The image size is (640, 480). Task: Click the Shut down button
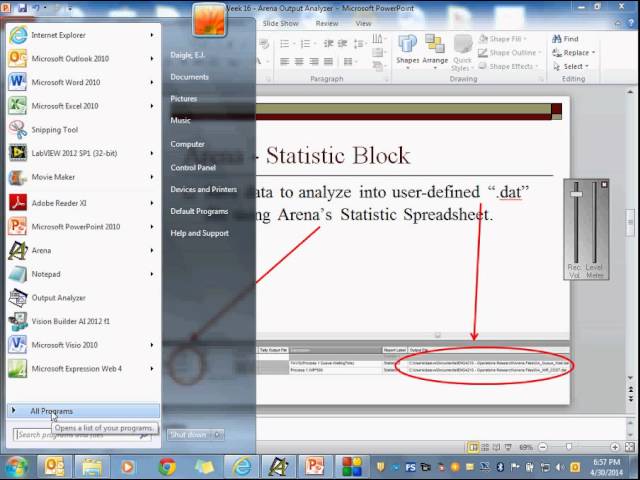[x=189, y=435]
